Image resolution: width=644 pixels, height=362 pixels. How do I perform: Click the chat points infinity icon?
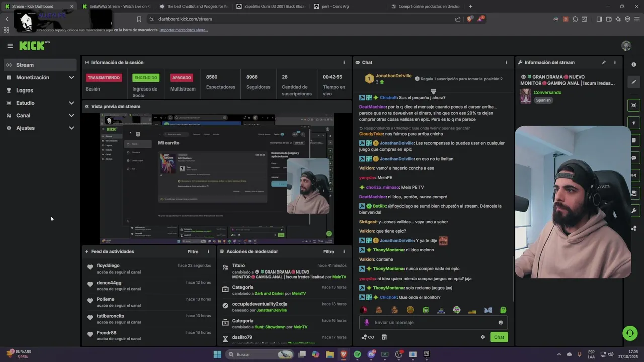click(368, 337)
